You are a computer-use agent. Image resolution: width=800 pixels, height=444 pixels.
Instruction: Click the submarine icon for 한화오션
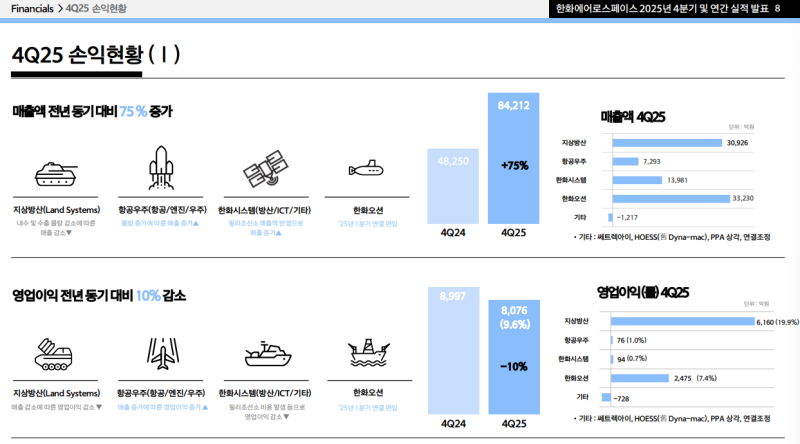point(368,167)
